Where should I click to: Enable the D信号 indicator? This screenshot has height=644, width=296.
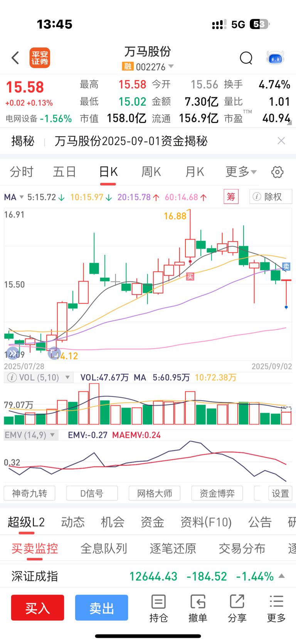coord(92,493)
